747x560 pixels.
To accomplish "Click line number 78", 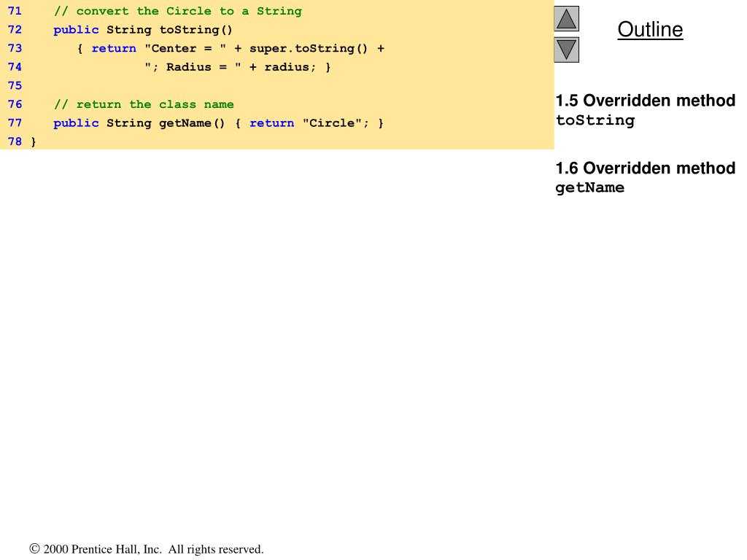I will pos(15,141).
